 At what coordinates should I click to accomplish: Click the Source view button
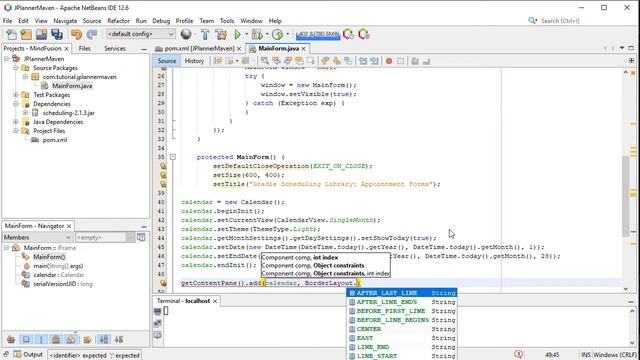167,61
